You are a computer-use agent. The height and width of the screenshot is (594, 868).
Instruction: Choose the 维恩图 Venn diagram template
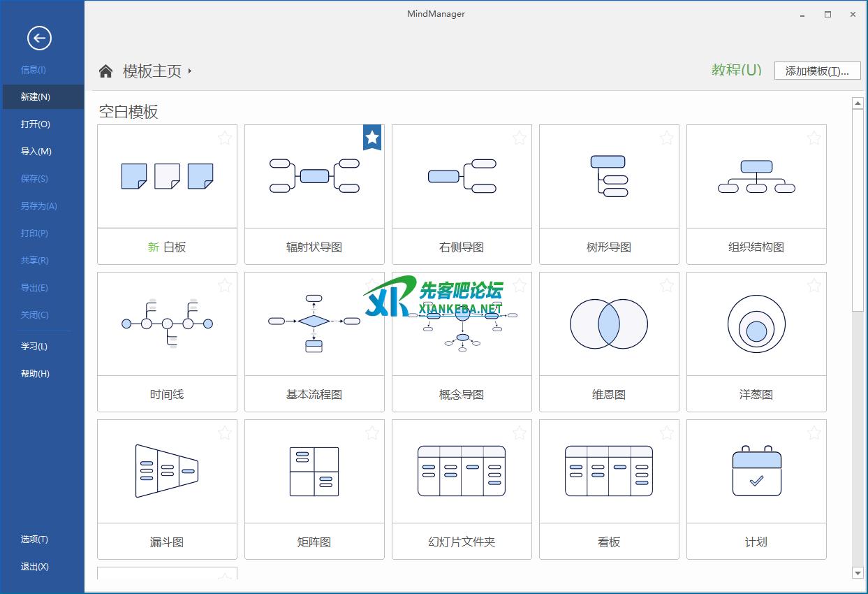(609, 324)
